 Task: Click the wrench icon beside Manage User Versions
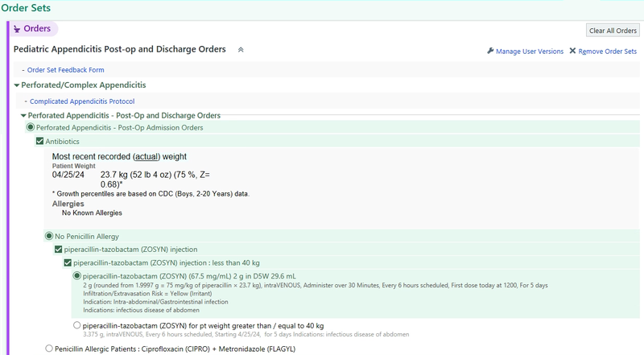[x=490, y=52]
